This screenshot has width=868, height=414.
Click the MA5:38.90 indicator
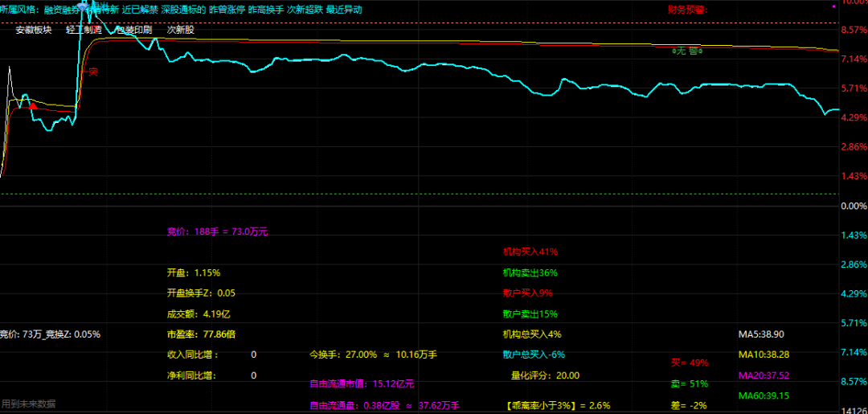pos(761,334)
